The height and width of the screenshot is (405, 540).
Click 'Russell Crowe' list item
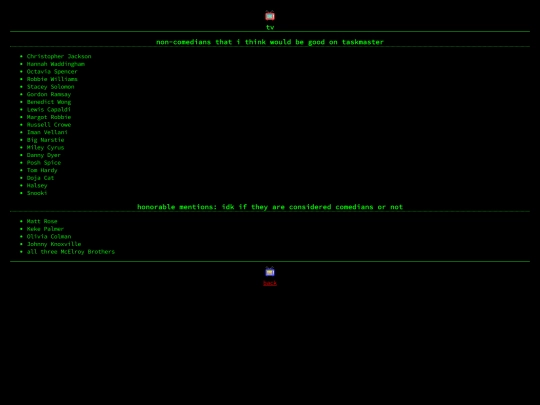49,125
